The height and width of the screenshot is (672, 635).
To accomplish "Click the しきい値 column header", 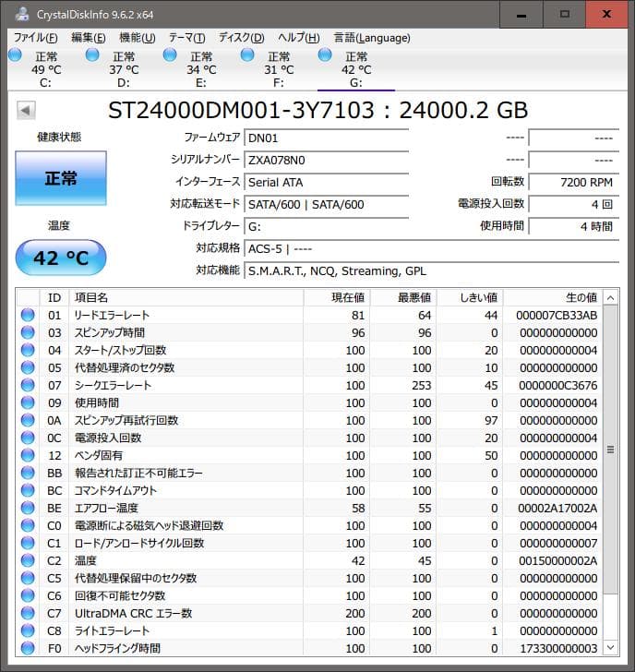I will (470, 297).
